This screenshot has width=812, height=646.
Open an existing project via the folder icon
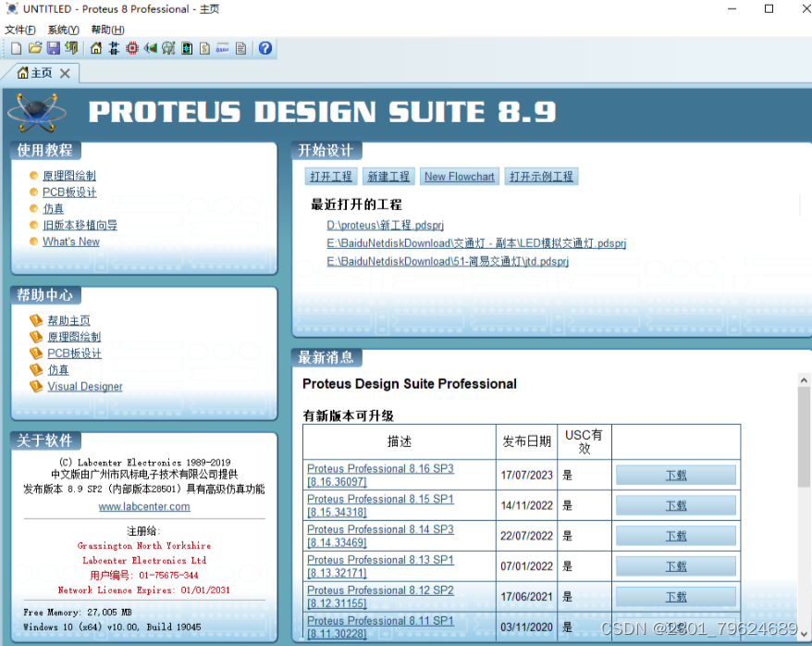point(35,48)
